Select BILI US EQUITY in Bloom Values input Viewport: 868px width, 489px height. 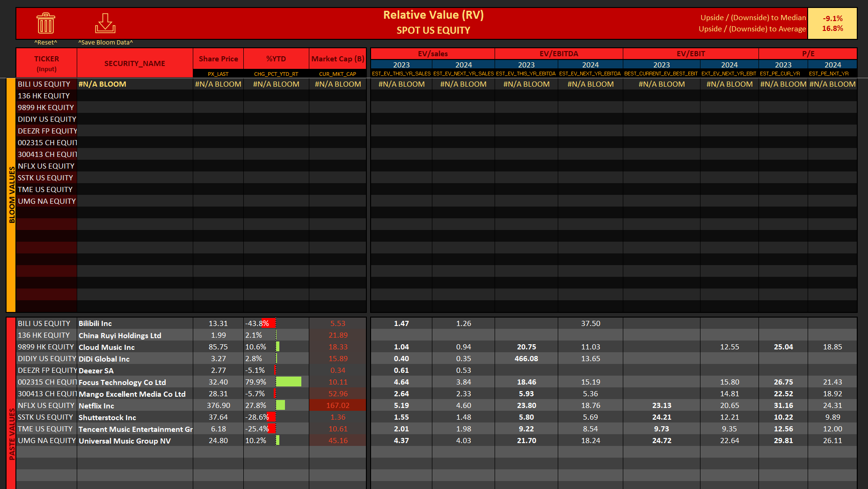[46, 84]
